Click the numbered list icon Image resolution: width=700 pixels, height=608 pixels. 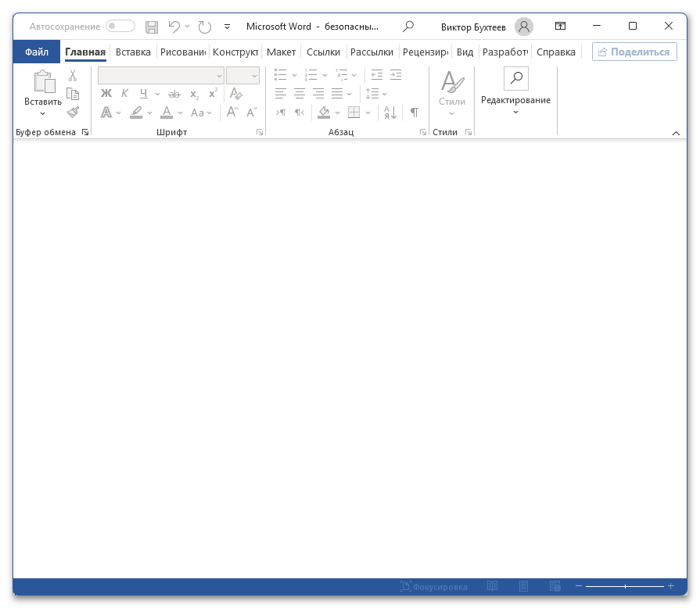pyautogui.click(x=310, y=75)
